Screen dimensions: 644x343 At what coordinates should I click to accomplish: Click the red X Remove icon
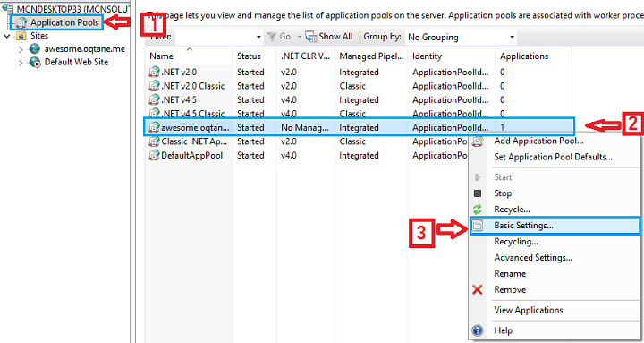tap(478, 290)
